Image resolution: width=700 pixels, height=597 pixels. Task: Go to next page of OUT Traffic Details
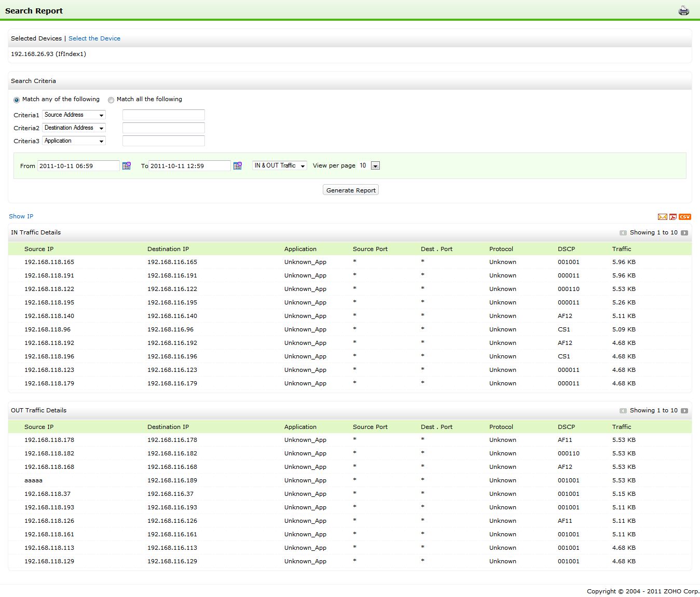684,411
